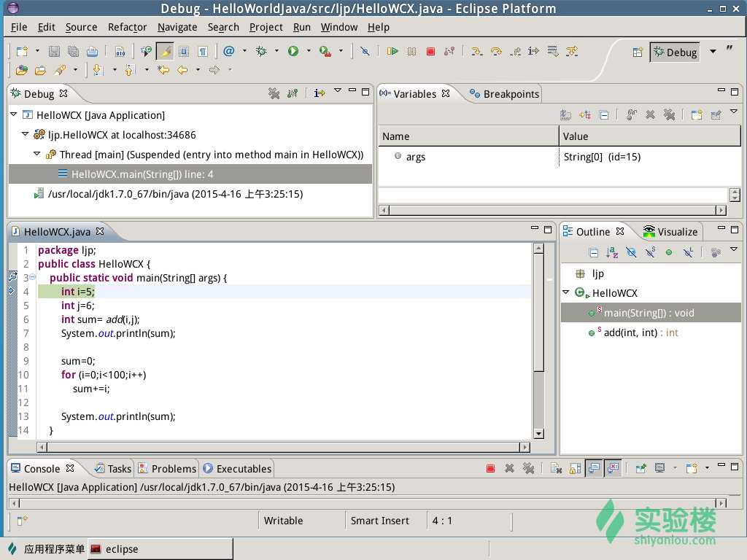Viewport: 747px width, 560px height.
Task: Click the Variables horizontal scrollbar thumb
Action: coord(553,210)
